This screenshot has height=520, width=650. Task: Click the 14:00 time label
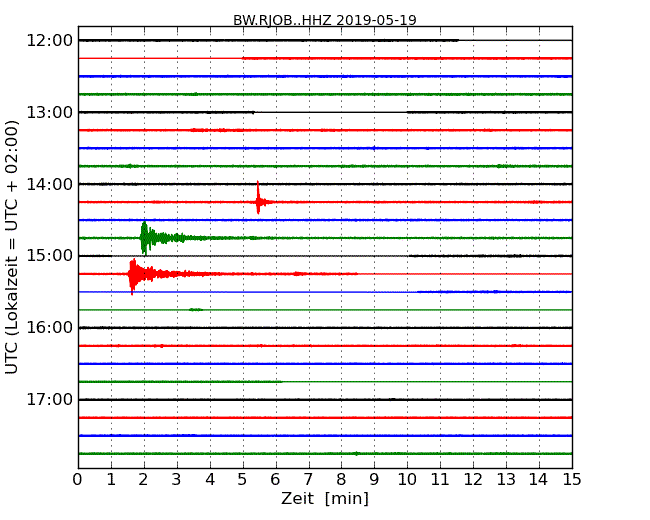(x=50, y=184)
